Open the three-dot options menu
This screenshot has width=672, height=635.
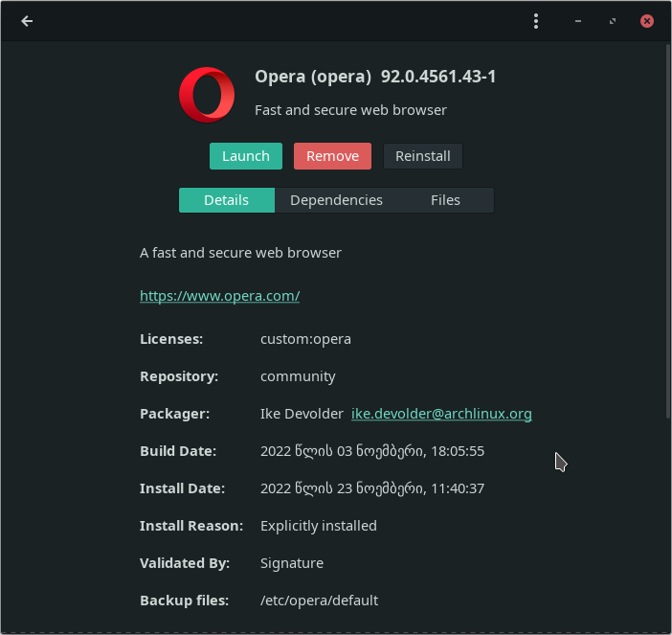536,21
